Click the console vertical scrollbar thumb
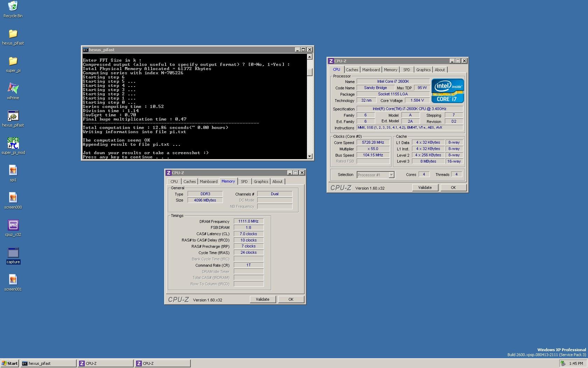Screen dimensions: 588x368 tap(310, 72)
